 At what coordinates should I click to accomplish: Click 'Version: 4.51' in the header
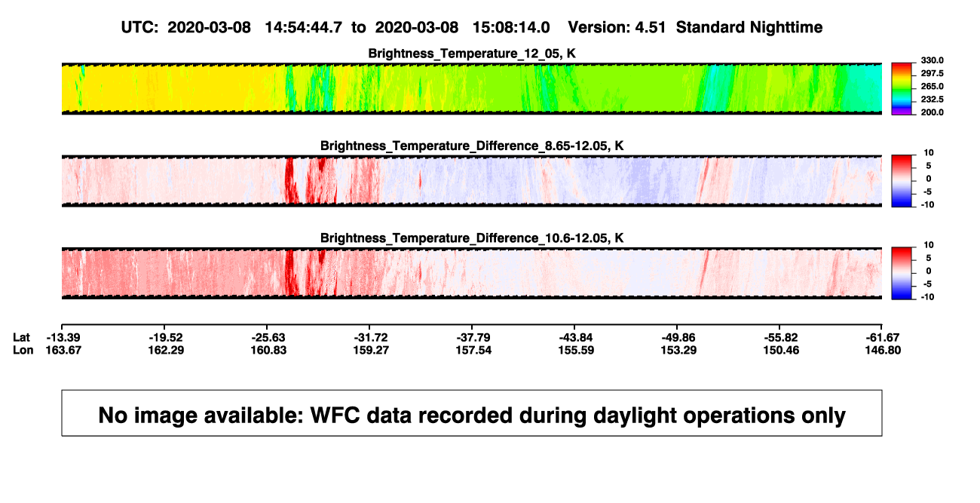point(618,27)
